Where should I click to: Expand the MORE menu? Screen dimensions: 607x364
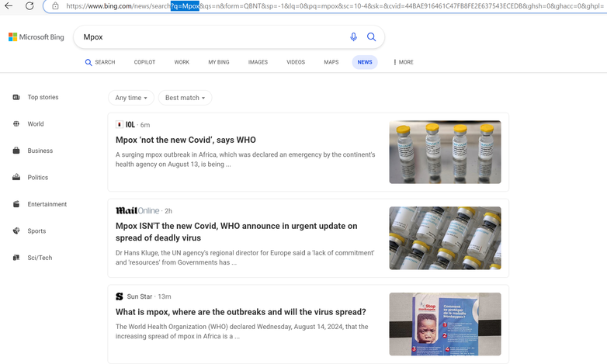pos(403,62)
